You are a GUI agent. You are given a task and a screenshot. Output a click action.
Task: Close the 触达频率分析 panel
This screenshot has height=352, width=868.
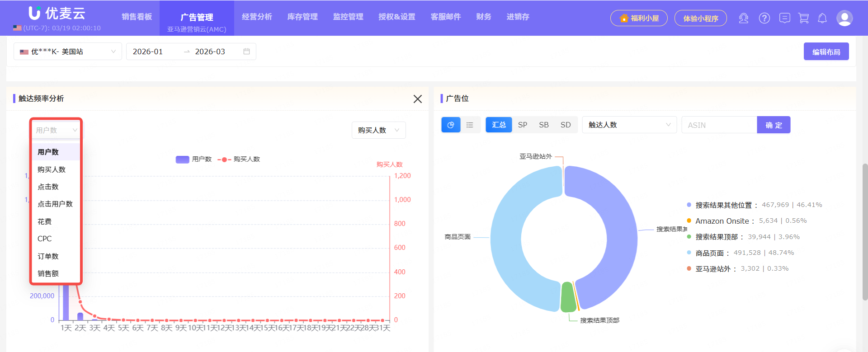point(418,99)
